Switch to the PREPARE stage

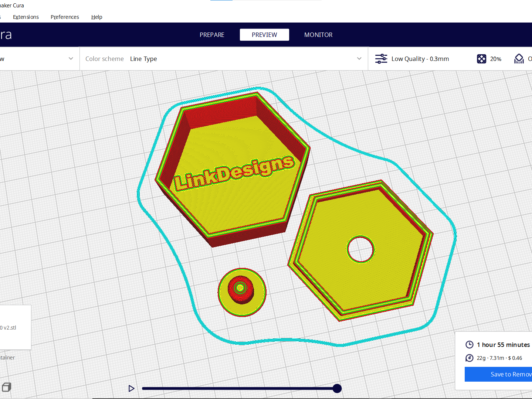212,35
